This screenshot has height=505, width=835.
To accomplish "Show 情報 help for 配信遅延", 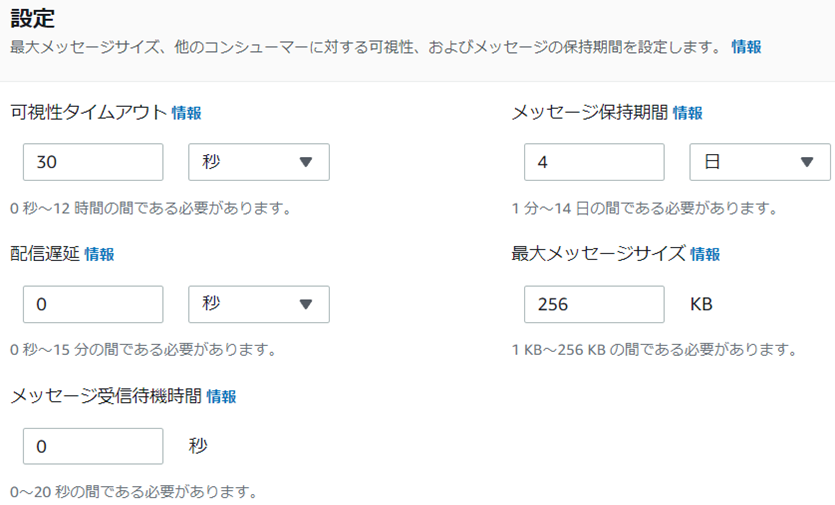I will pyautogui.click(x=99, y=254).
